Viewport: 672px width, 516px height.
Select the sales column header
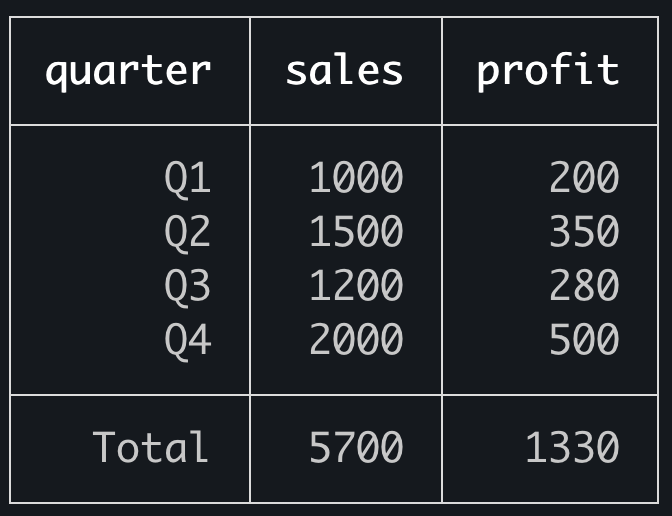click(344, 70)
